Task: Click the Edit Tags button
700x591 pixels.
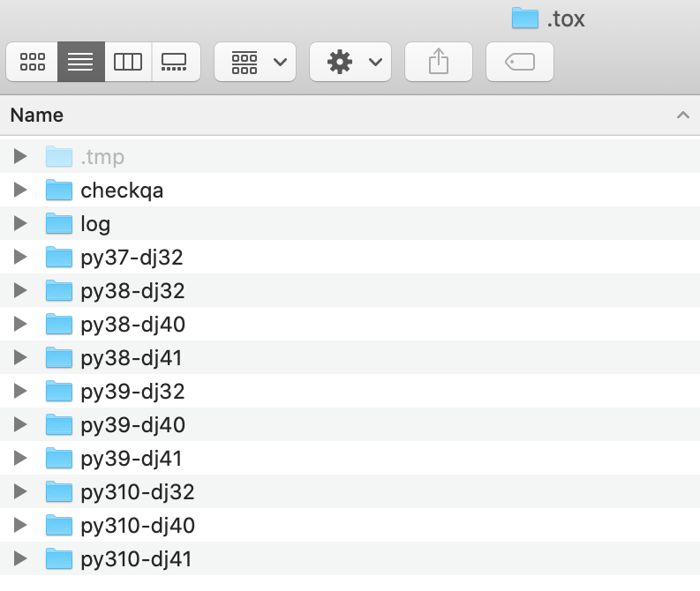Action: [x=520, y=62]
